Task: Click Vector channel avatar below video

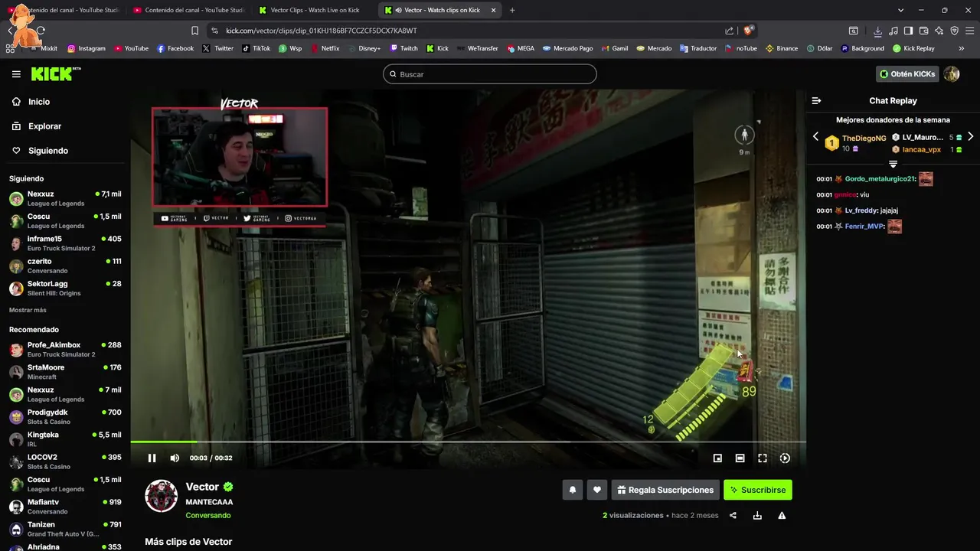Action: pos(162,496)
